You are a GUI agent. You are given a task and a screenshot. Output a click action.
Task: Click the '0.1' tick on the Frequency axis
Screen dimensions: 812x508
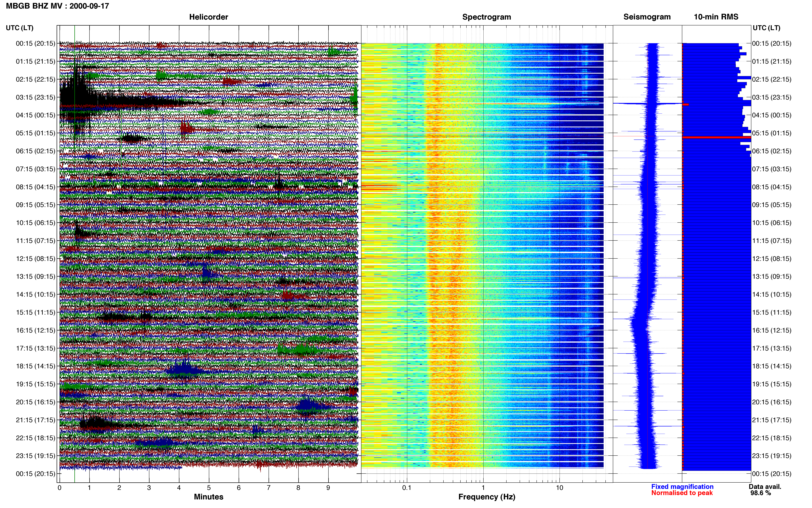[x=407, y=488]
